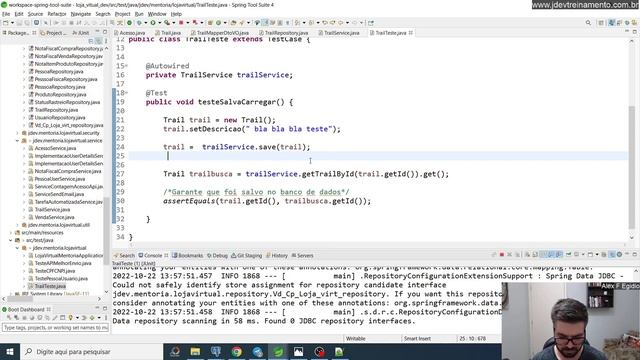Toggle Pin Console button
640x360 pixels.
tap(568, 255)
